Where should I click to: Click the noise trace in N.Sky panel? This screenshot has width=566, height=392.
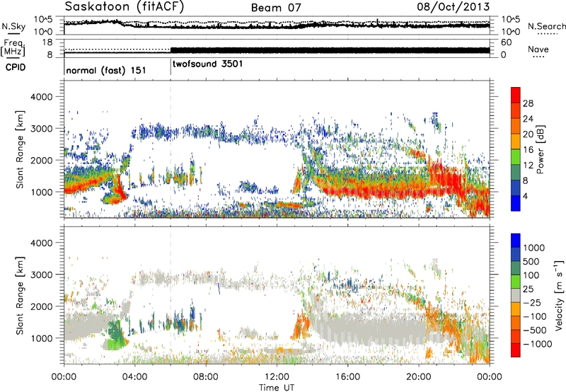(x=277, y=25)
